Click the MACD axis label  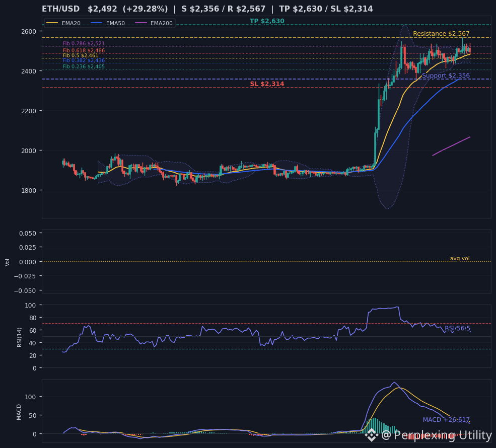19,412
